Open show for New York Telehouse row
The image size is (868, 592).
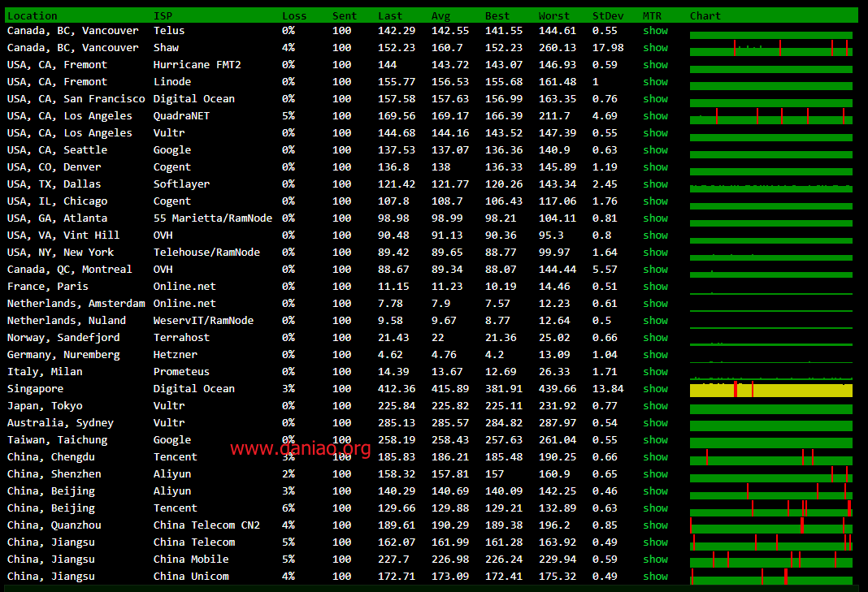coord(655,253)
